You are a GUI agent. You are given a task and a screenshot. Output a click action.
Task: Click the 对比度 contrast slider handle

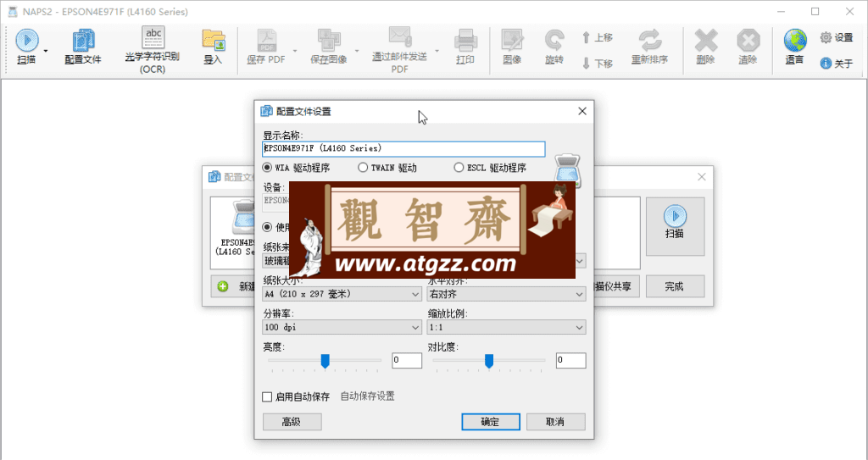(x=489, y=362)
